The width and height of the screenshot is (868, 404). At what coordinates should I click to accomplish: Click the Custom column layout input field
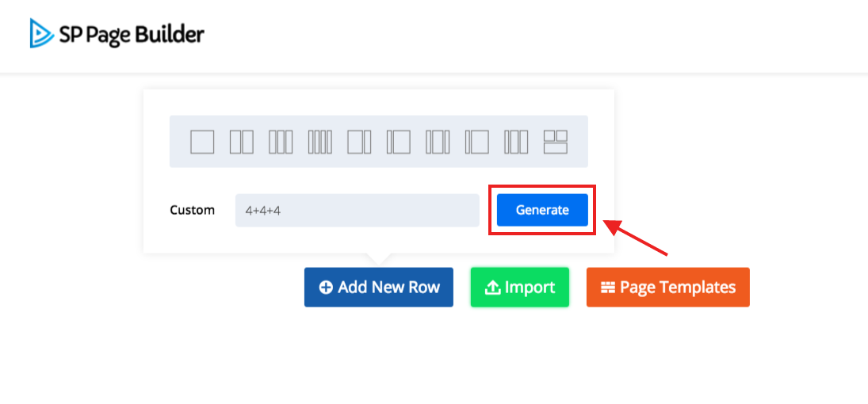357,211
